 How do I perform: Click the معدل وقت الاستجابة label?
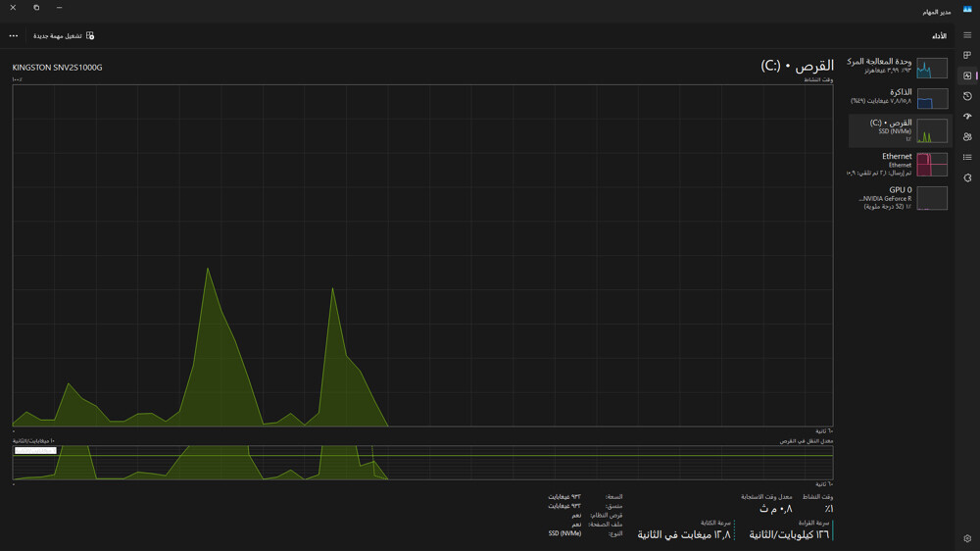tap(766, 497)
